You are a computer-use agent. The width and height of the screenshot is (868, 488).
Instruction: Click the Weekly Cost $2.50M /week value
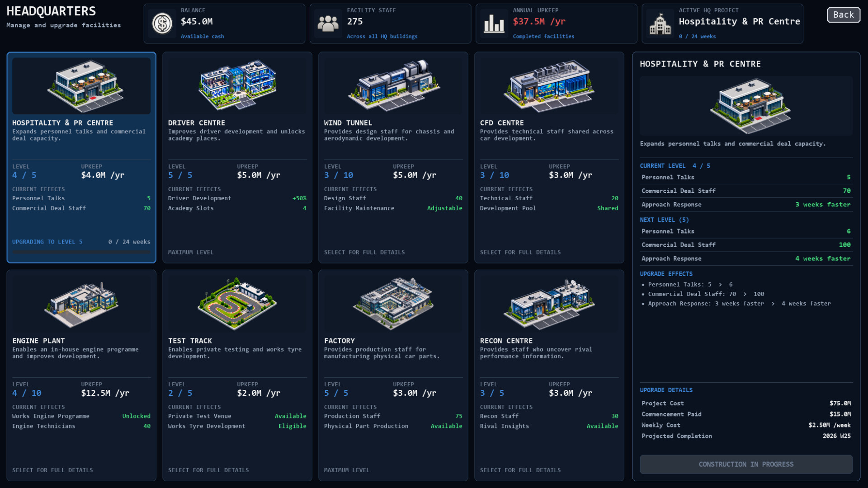pos(830,425)
